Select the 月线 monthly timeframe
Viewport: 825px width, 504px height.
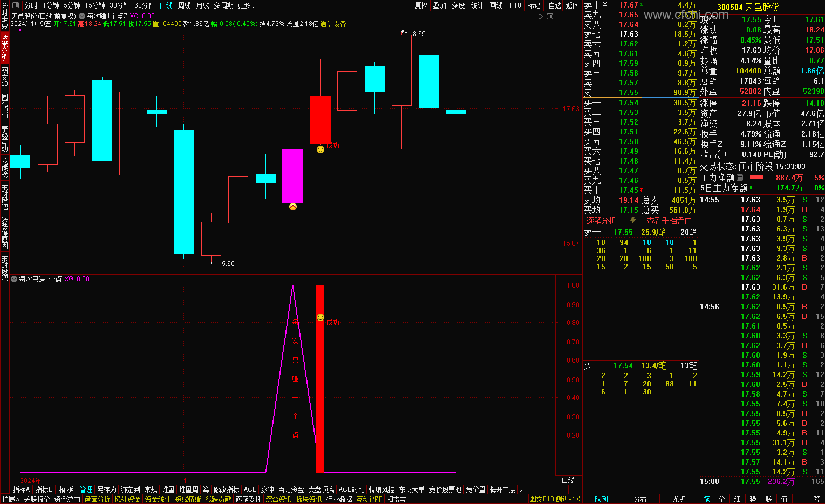coord(202,5)
